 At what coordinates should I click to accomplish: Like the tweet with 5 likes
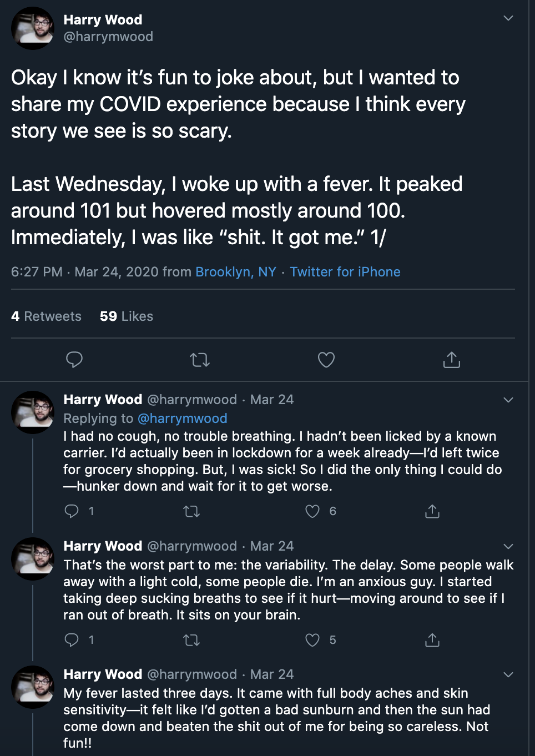[x=313, y=640]
